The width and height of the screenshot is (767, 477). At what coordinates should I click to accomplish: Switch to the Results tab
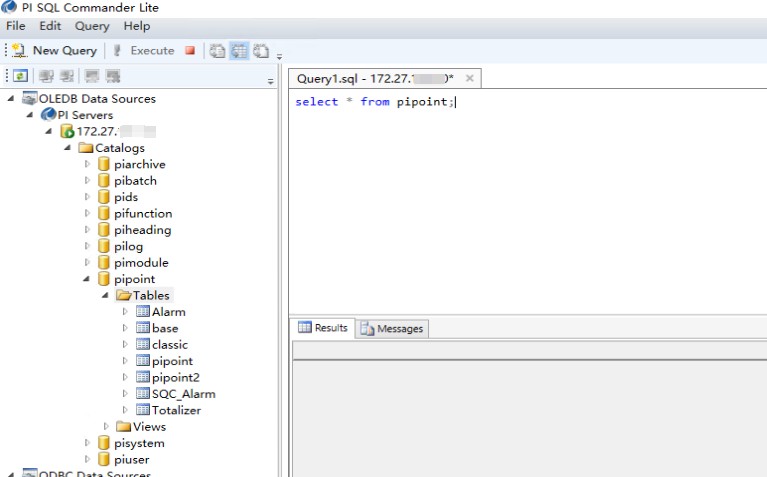pyautogui.click(x=323, y=328)
